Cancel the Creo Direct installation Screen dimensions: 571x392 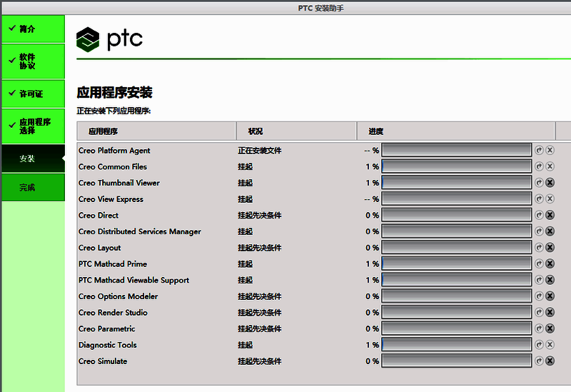pyautogui.click(x=550, y=215)
